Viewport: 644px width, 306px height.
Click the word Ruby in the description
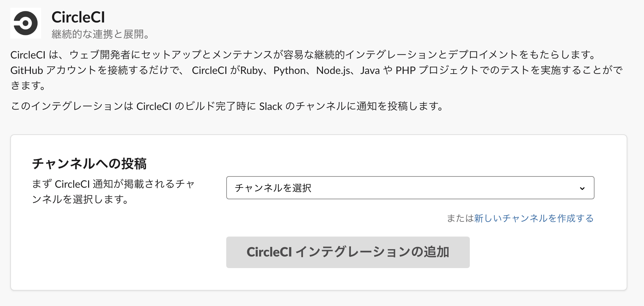coord(251,70)
